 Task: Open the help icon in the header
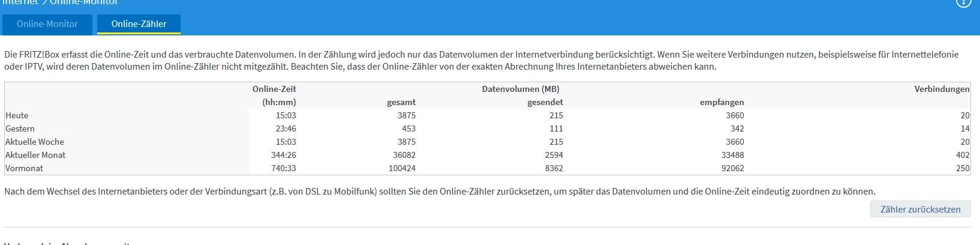pos(963,3)
